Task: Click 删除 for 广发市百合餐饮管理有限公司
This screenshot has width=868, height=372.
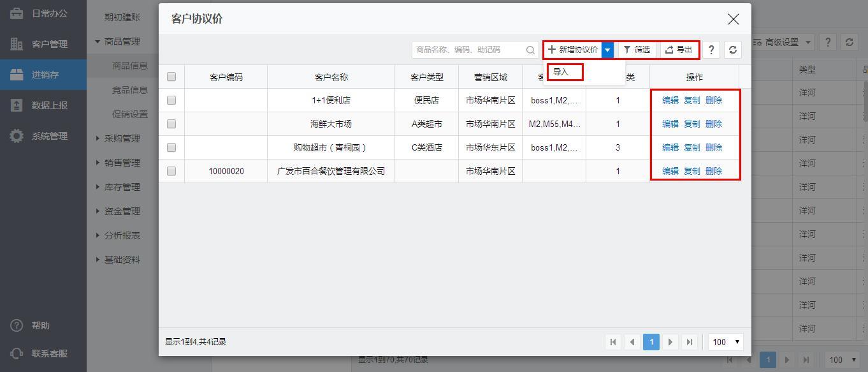Action: [714, 171]
